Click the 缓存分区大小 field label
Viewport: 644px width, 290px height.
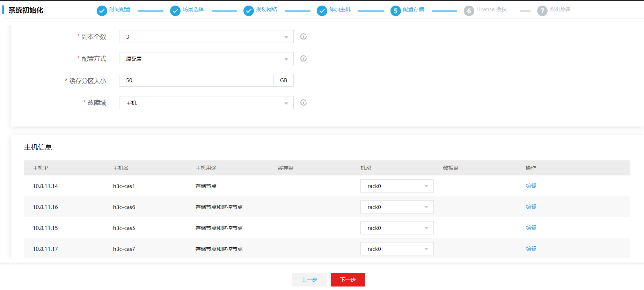tap(88, 81)
